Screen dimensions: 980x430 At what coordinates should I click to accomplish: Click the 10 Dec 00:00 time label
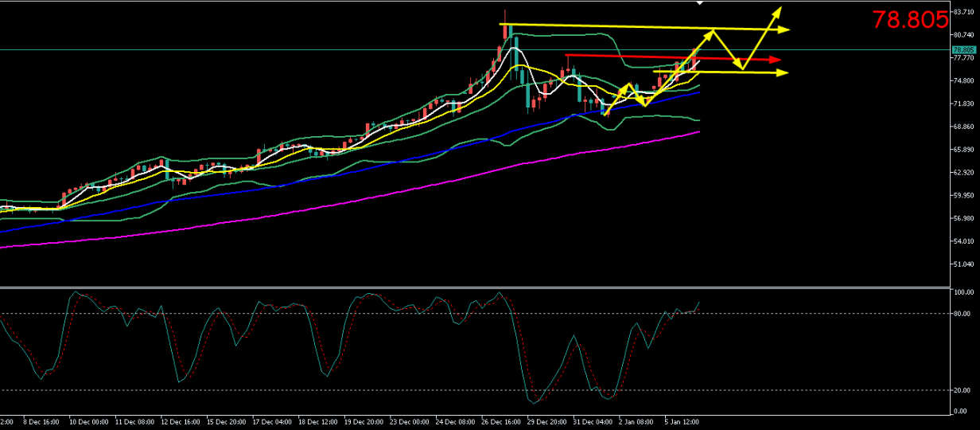(88, 421)
